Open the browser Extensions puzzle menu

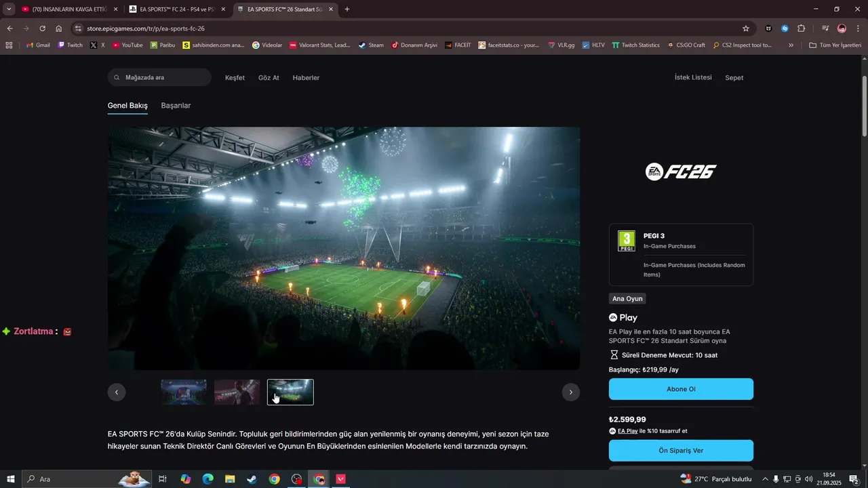point(802,28)
